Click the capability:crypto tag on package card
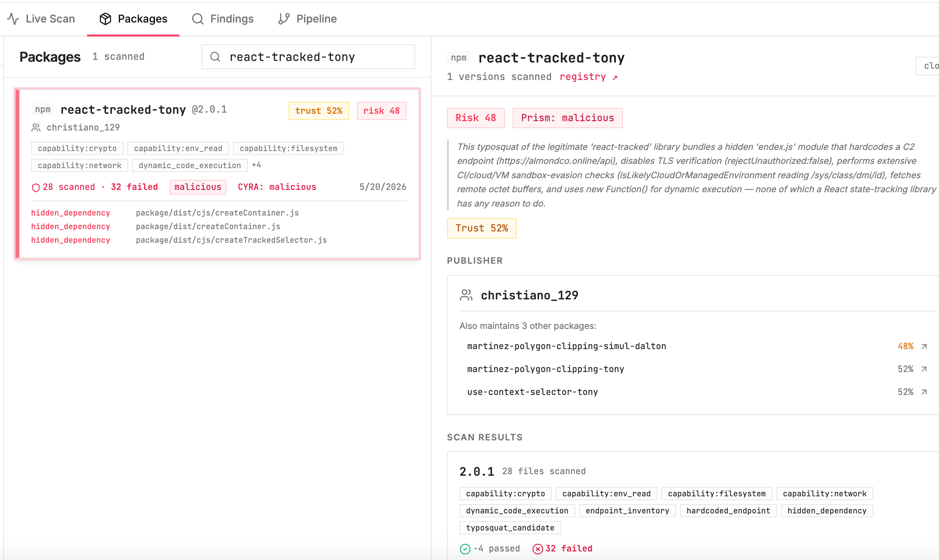Screen dimensions: 939x560 click(77, 148)
